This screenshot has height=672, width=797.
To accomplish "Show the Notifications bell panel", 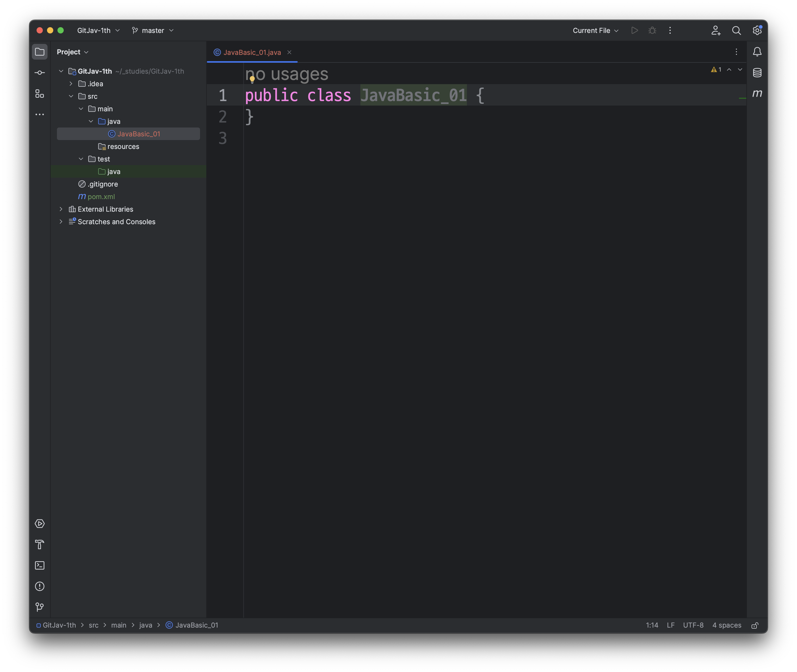I will [x=757, y=52].
